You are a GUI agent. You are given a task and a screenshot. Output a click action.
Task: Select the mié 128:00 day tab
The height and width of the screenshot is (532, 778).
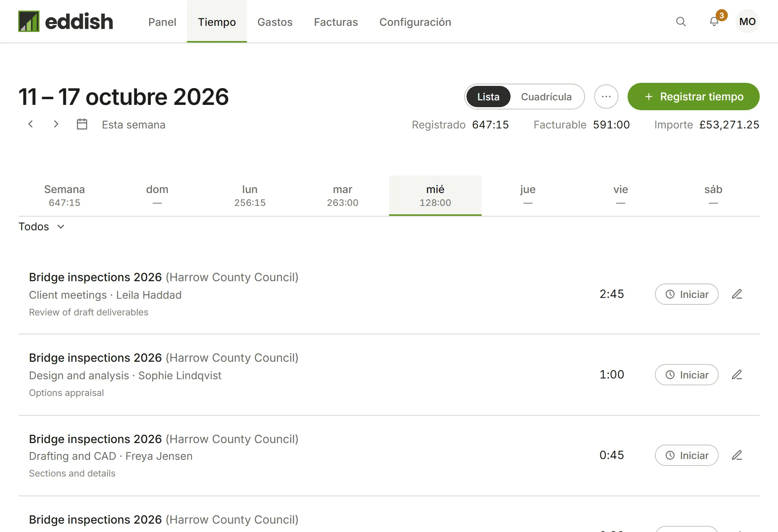[435, 196]
